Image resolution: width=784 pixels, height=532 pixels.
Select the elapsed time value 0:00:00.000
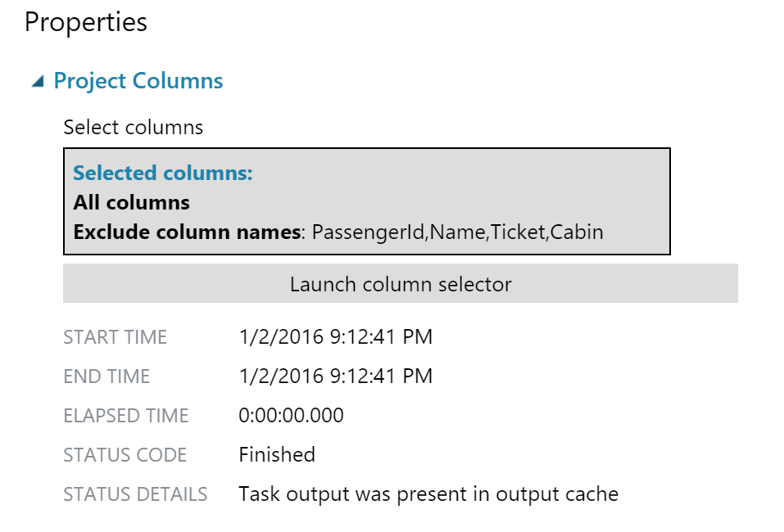291,415
